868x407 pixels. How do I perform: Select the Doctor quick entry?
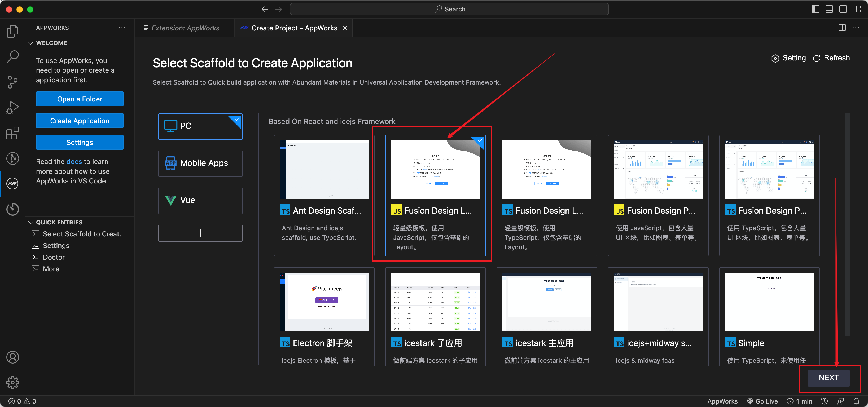[54, 257]
